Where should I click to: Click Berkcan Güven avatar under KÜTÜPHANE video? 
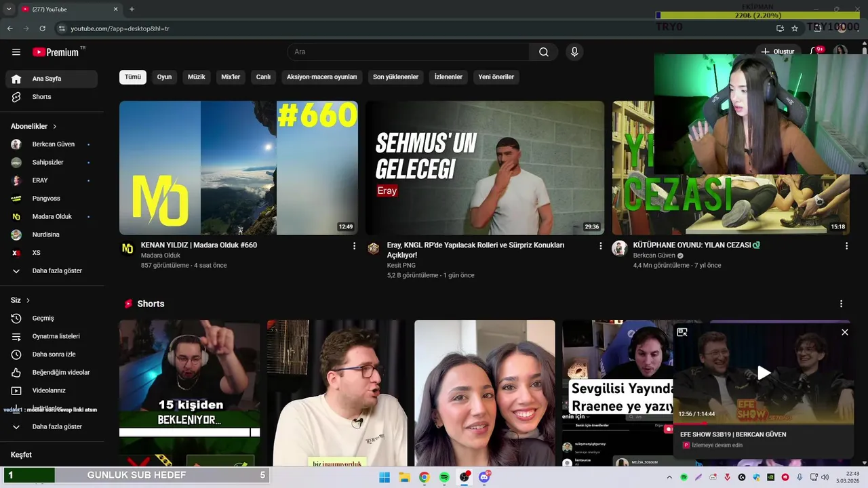point(619,249)
